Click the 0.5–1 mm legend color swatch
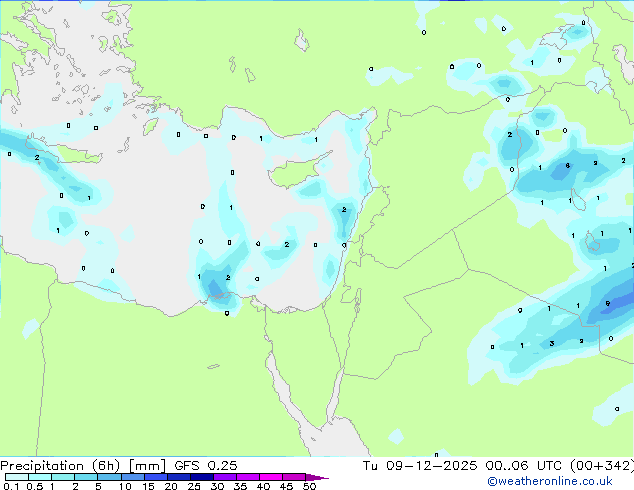Image resolution: width=634 pixels, height=490 pixels. click(40, 477)
